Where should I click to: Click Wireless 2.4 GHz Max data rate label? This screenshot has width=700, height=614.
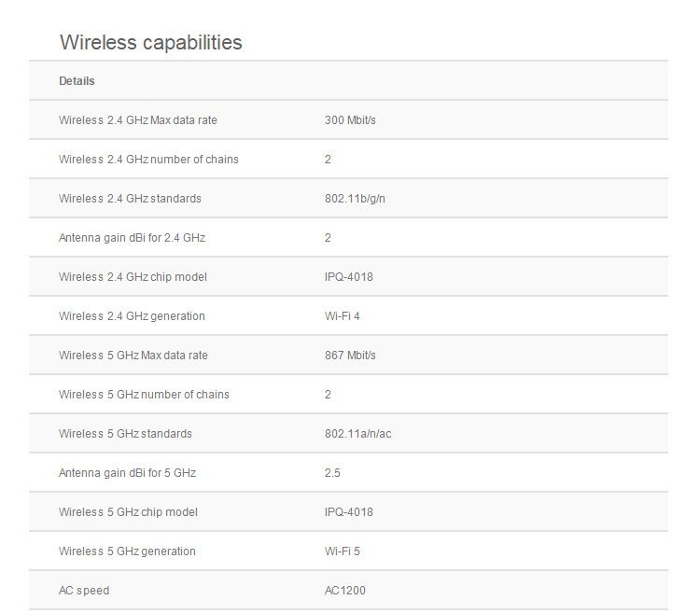tap(137, 120)
